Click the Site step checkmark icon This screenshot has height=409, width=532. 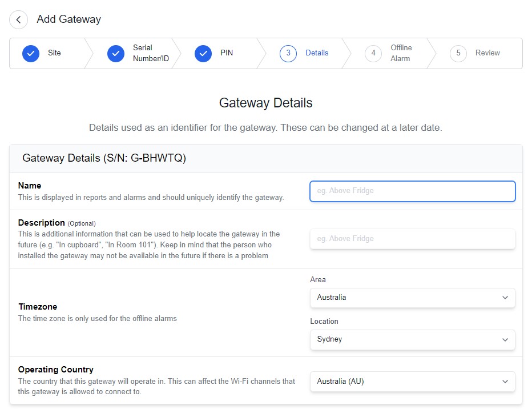31,54
